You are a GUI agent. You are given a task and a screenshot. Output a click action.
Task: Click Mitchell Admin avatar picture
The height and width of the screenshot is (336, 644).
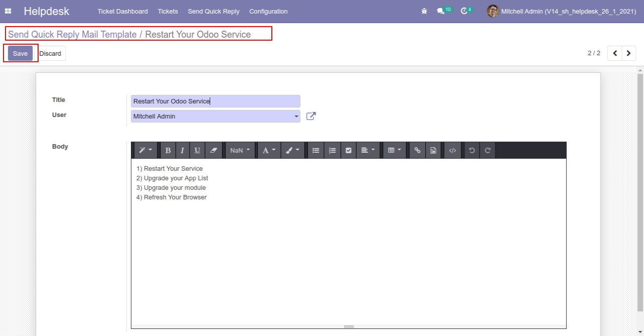pyautogui.click(x=493, y=11)
